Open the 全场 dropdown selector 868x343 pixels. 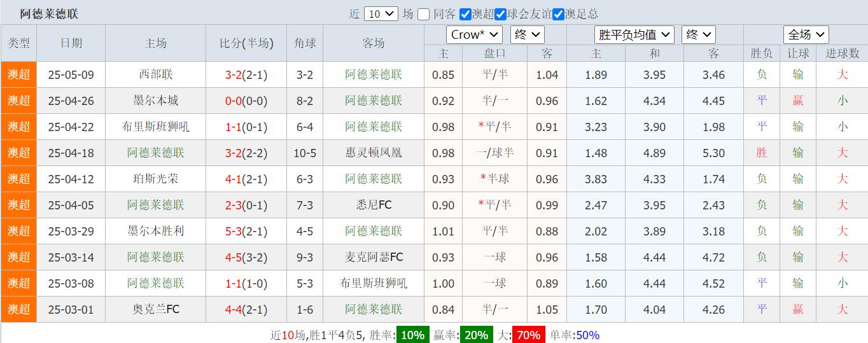pyautogui.click(x=806, y=34)
